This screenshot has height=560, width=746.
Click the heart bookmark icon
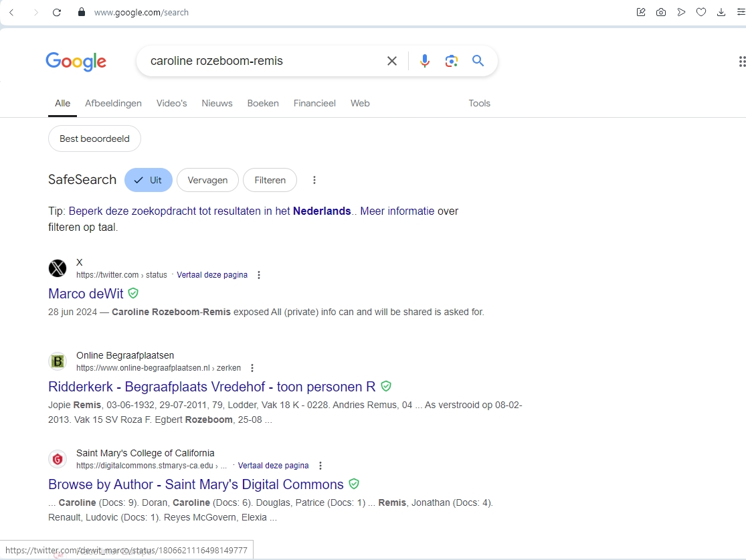point(701,12)
